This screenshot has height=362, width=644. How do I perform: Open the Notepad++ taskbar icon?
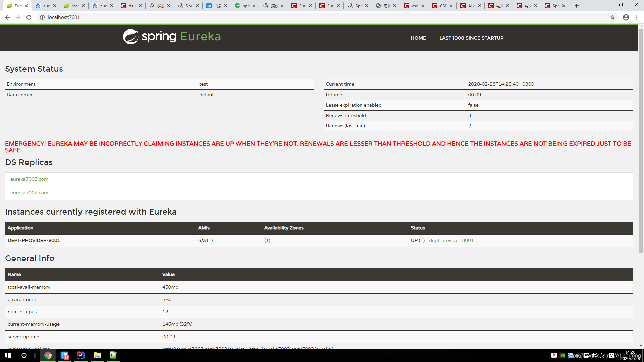[x=113, y=355]
